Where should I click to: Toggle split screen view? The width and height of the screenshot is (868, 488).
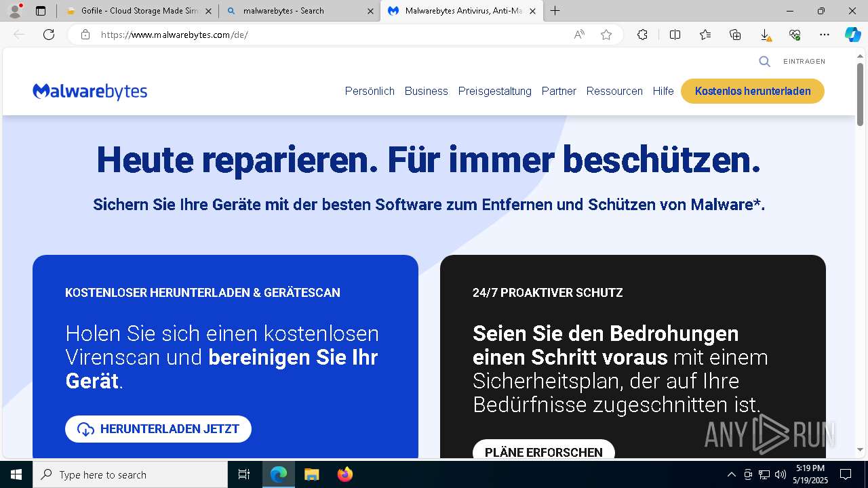[x=675, y=35]
